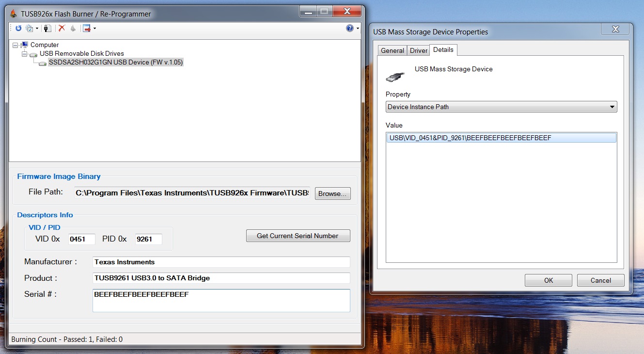Open the dropdown arrow beside the gear icon
The height and width of the screenshot is (354, 644).
(37, 29)
